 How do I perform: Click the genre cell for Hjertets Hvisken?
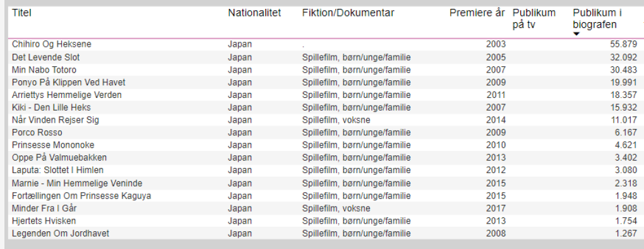coord(356,221)
